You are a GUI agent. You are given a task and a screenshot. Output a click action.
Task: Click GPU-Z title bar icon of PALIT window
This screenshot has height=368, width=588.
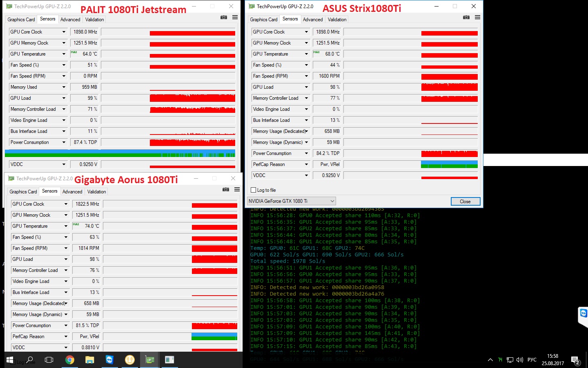tap(9, 7)
